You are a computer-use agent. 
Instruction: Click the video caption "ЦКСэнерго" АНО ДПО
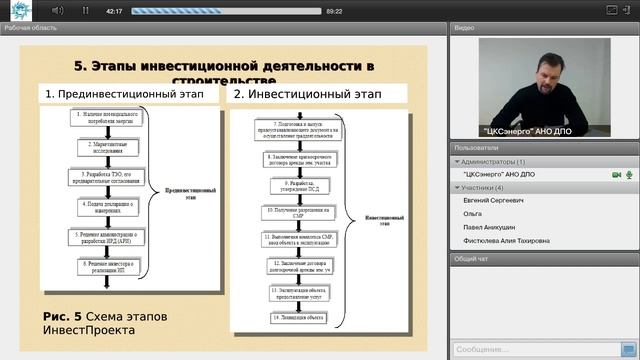click(527, 131)
